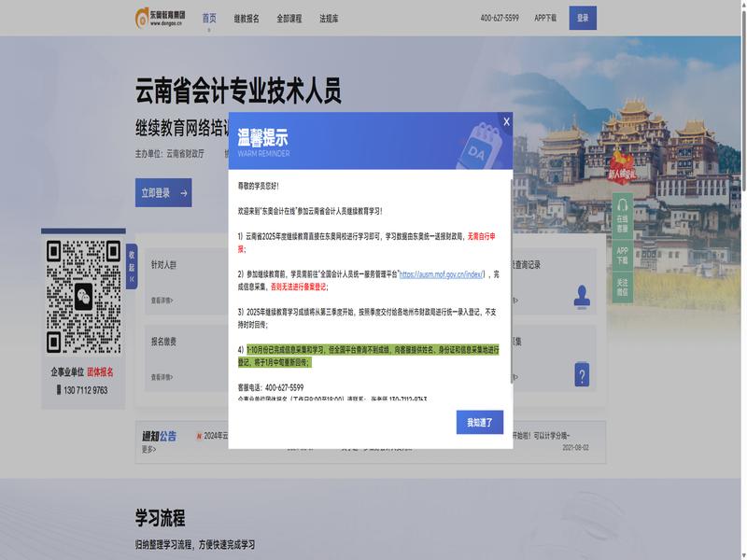Click the APP下载 sidebar icon
Viewport: 747px width, 560px height.
622,253
